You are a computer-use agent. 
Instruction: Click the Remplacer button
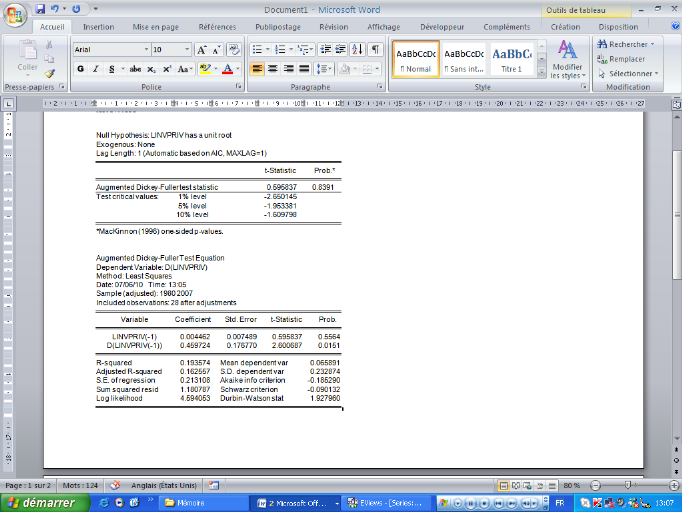click(626, 59)
